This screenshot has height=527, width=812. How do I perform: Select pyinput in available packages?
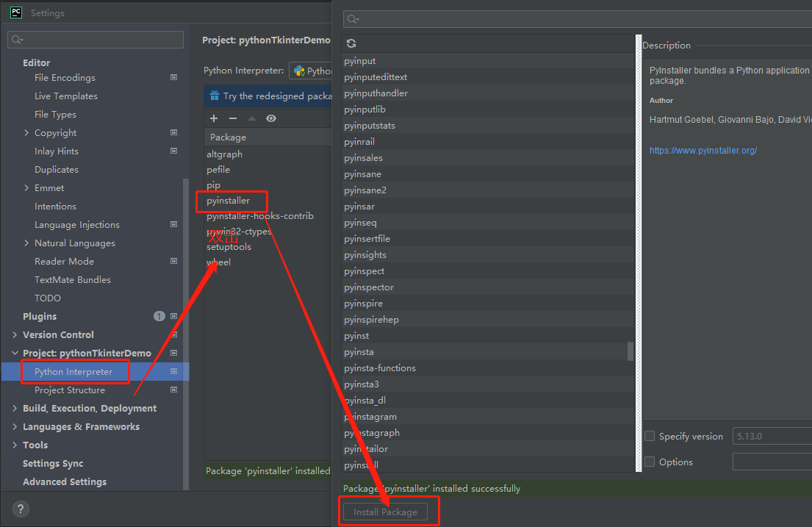[488, 61]
